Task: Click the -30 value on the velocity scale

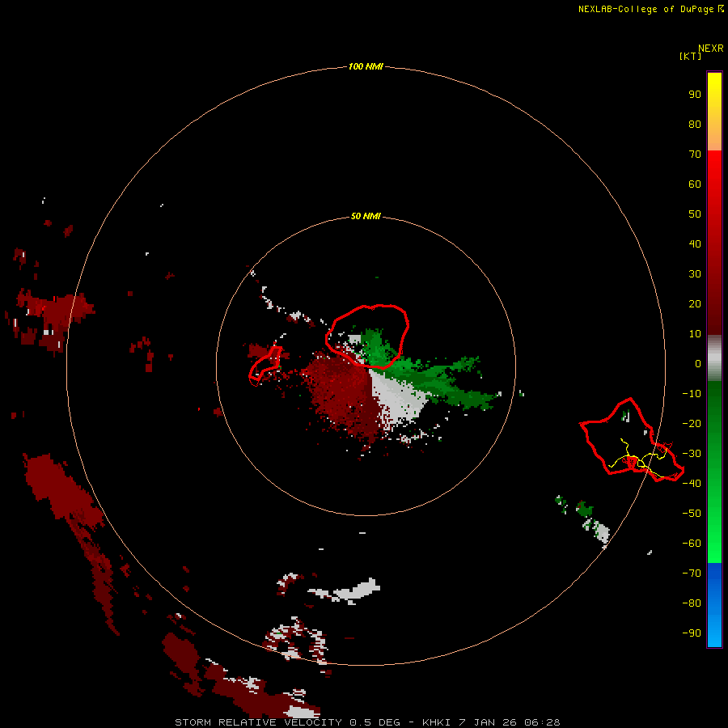Action: coord(692,454)
